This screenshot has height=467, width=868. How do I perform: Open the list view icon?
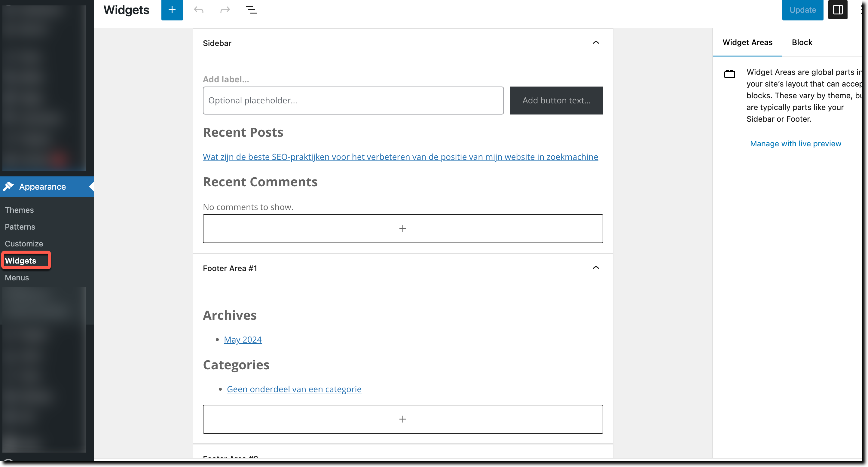pos(251,10)
